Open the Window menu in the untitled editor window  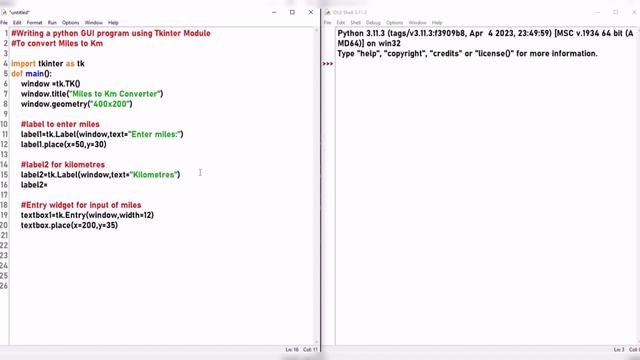pyautogui.click(x=93, y=23)
